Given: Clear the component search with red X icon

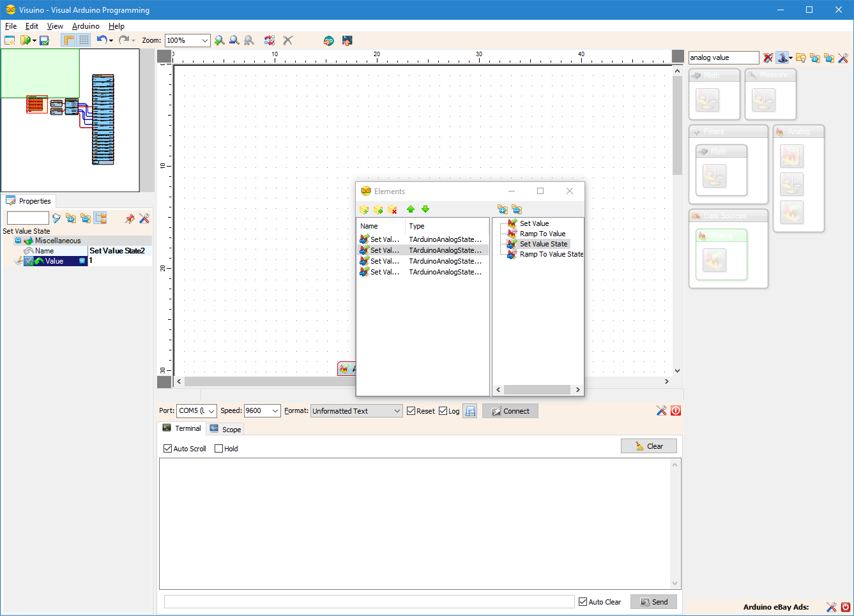Looking at the screenshot, I should click(x=768, y=57).
